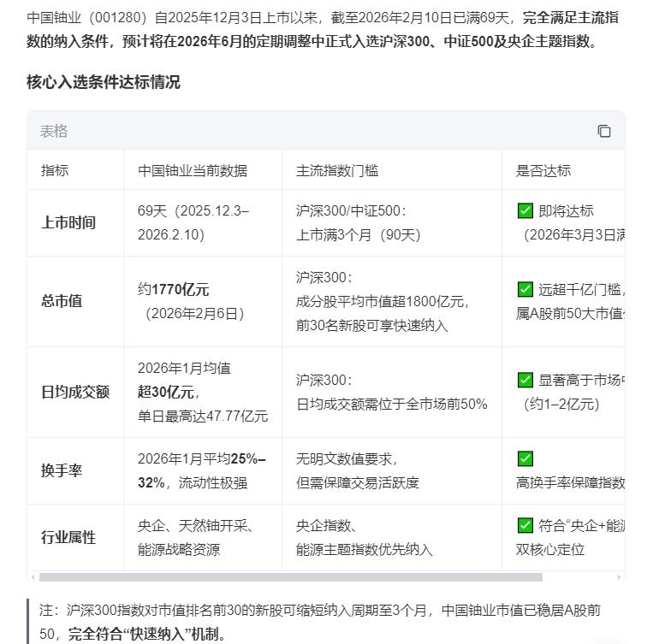653x644 pixels.
Task: Click the green check mark beside 即将达标
Action: point(525,210)
